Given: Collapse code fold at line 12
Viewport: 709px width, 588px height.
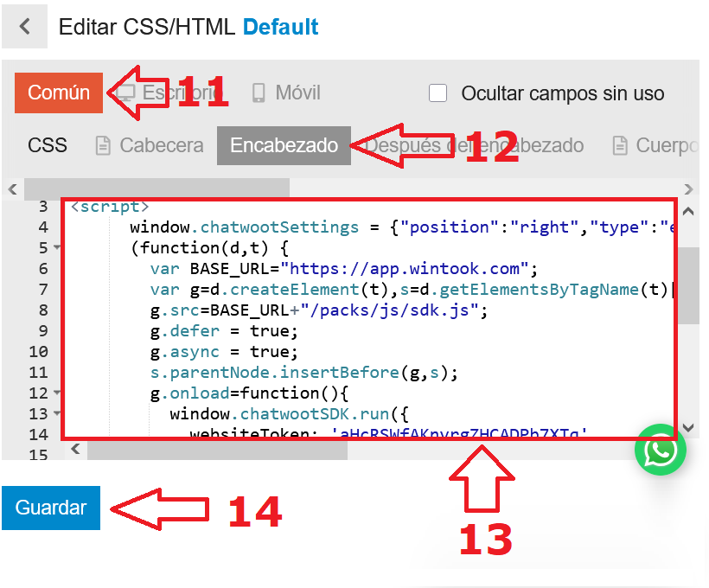Looking at the screenshot, I should click(x=57, y=393).
